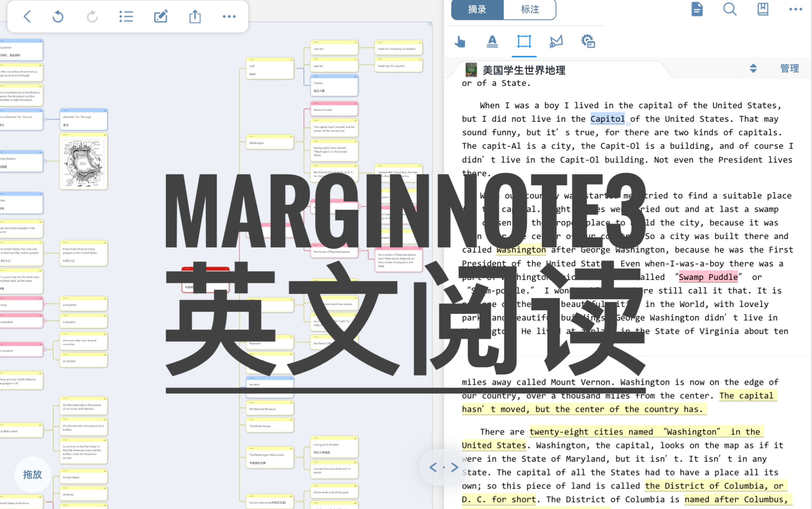
Task: Select the pink Swamp Puddle highlight in text
Action: click(708, 277)
